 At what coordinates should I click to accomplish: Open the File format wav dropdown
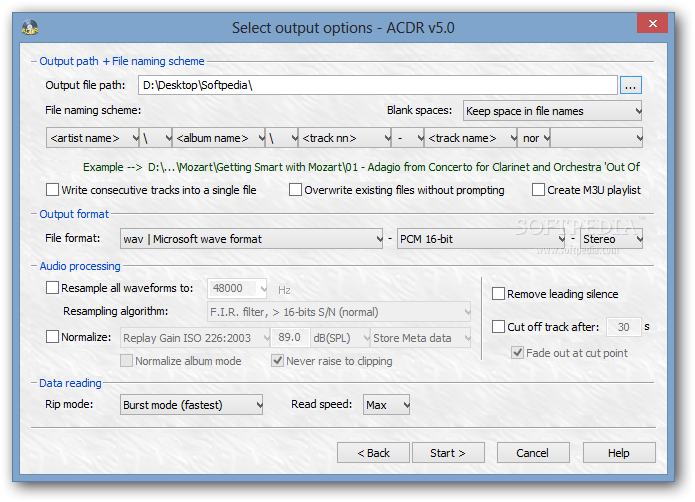(251, 239)
